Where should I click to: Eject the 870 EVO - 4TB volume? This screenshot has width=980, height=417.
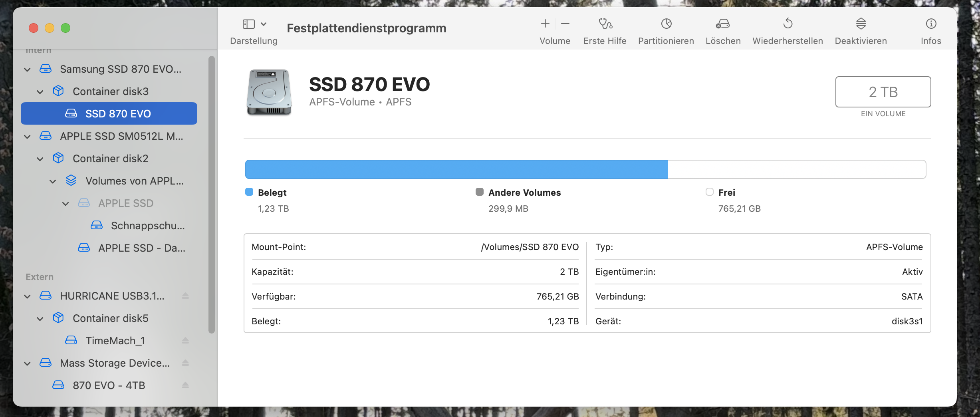(x=185, y=385)
